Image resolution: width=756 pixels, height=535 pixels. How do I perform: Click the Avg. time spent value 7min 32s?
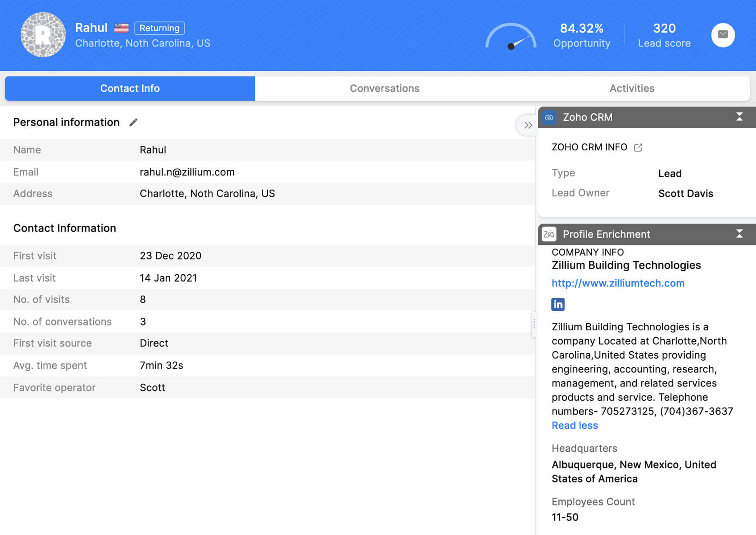[162, 366]
